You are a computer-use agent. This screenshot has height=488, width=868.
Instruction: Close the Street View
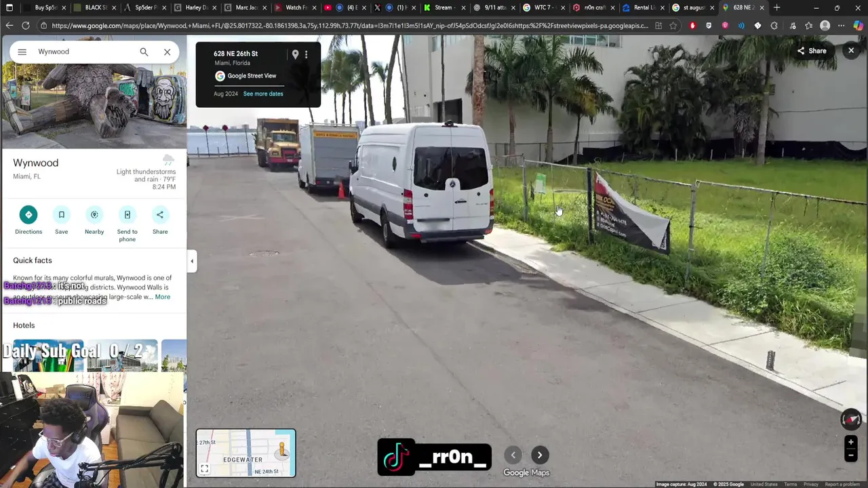coord(851,50)
